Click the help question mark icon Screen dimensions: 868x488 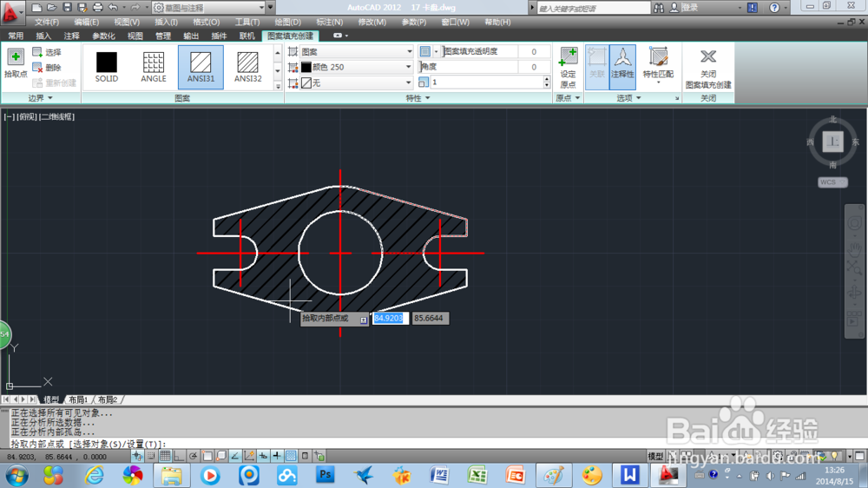(x=774, y=7)
